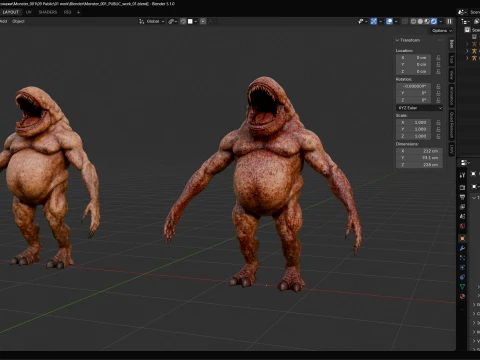Click the Location X field
This screenshot has width=480, height=360.
tap(413, 57)
